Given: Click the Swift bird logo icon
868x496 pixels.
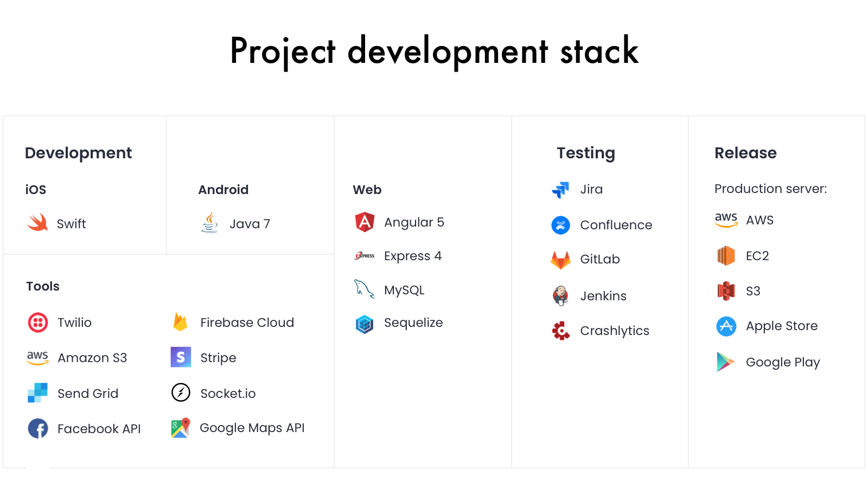Looking at the screenshot, I should click(x=37, y=222).
